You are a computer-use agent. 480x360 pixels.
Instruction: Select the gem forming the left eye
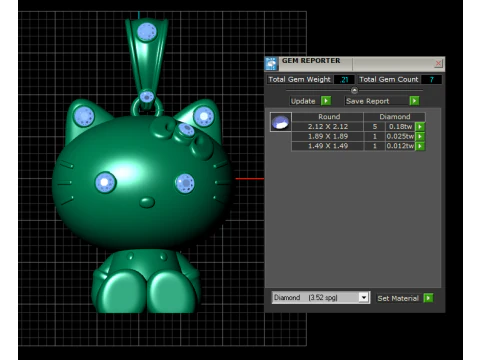click(105, 182)
